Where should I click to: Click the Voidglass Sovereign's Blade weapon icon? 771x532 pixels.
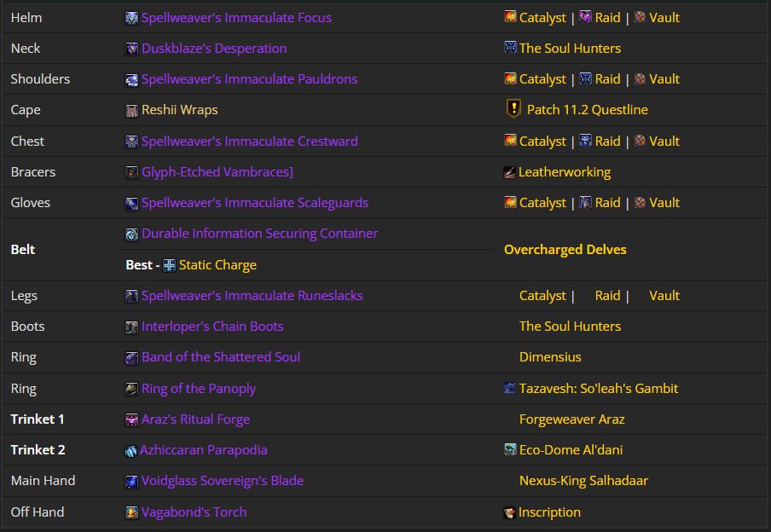130,481
